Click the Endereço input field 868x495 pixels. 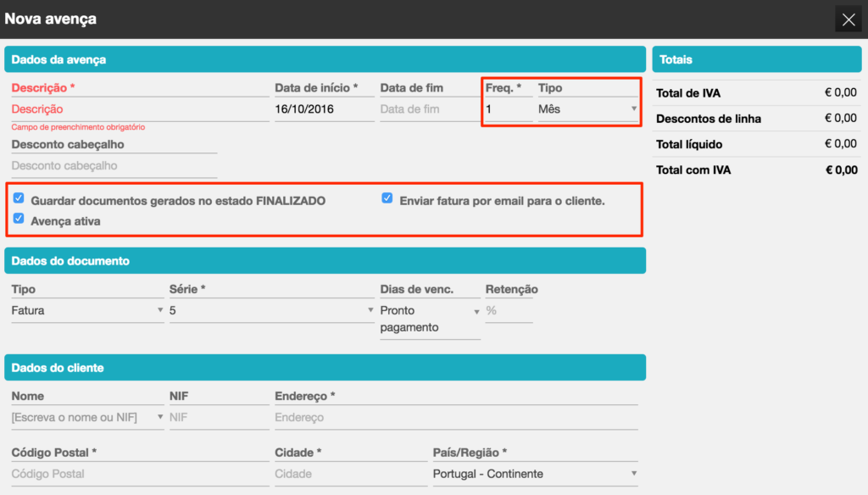click(x=456, y=418)
